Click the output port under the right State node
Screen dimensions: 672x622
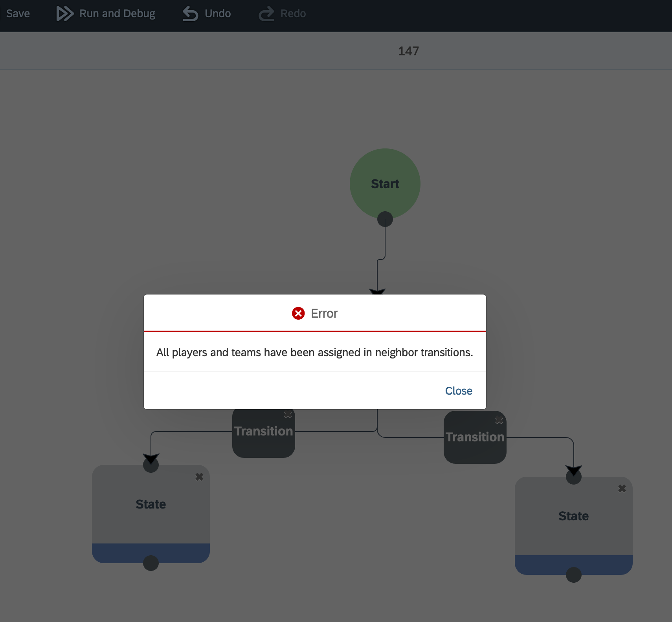click(573, 575)
